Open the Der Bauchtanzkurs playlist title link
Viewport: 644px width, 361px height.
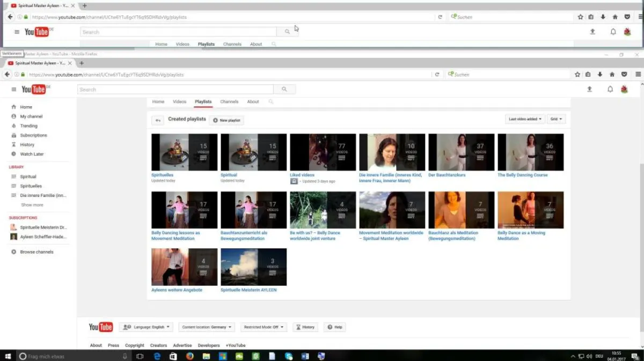pos(447,175)
